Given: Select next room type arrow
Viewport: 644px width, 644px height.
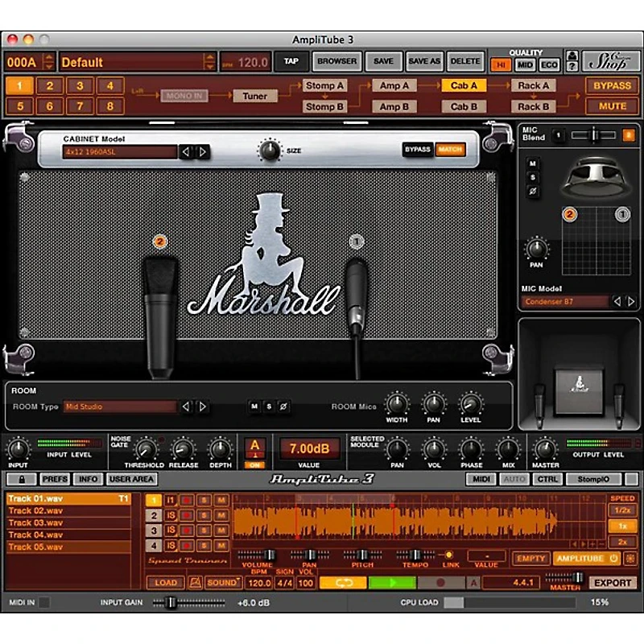Looking at the screenshot, I should (203, 407).
